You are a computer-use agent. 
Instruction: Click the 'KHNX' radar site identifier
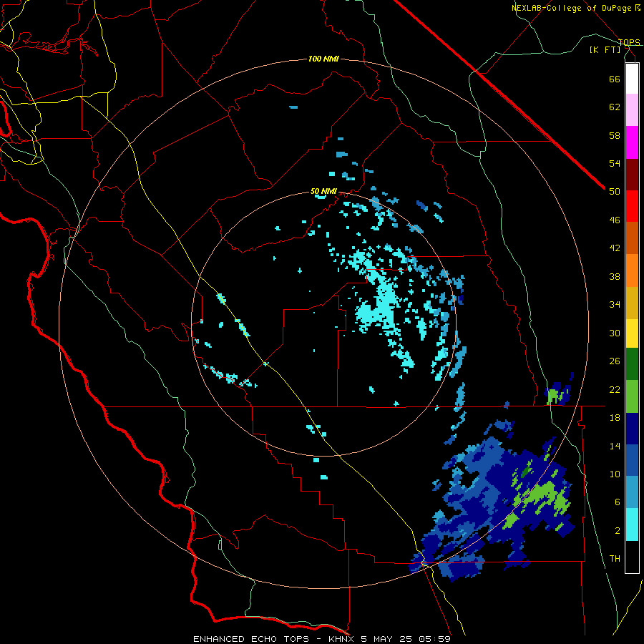(342, 639)
